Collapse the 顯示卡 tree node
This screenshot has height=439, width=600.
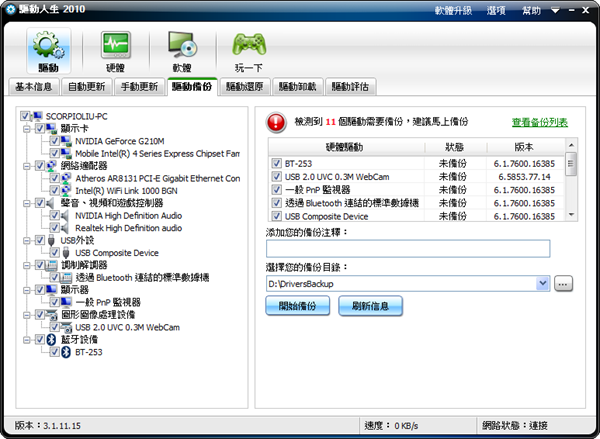pyautogui.click(x=26, y=129)
